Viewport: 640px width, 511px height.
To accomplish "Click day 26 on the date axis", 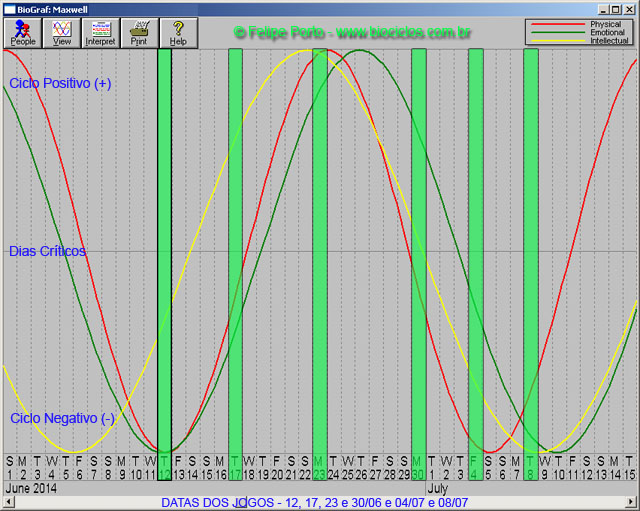I will 361,475.
